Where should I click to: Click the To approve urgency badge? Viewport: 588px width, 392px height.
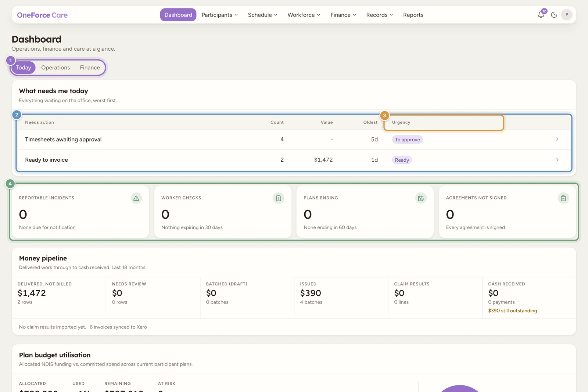pyautogui.click(x=407, y=140)
